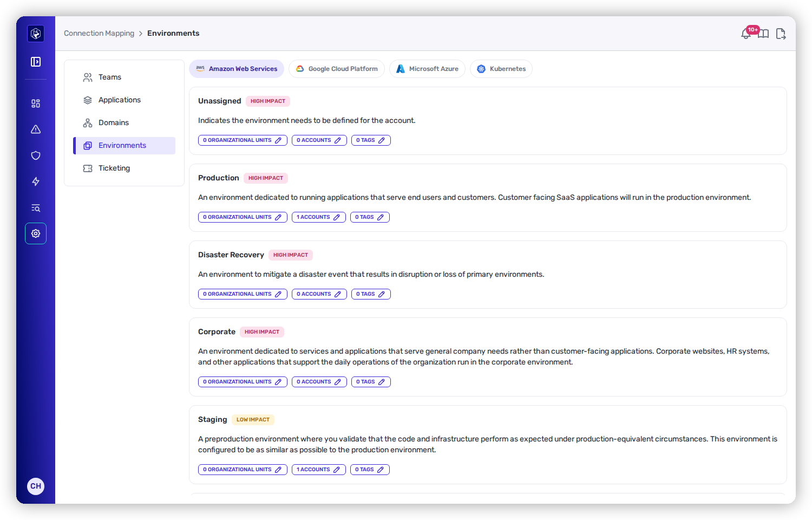This screenshot has height=520, width=812.
Task: Edit Unassigned 0 accounts
Action: click(319, 140)
